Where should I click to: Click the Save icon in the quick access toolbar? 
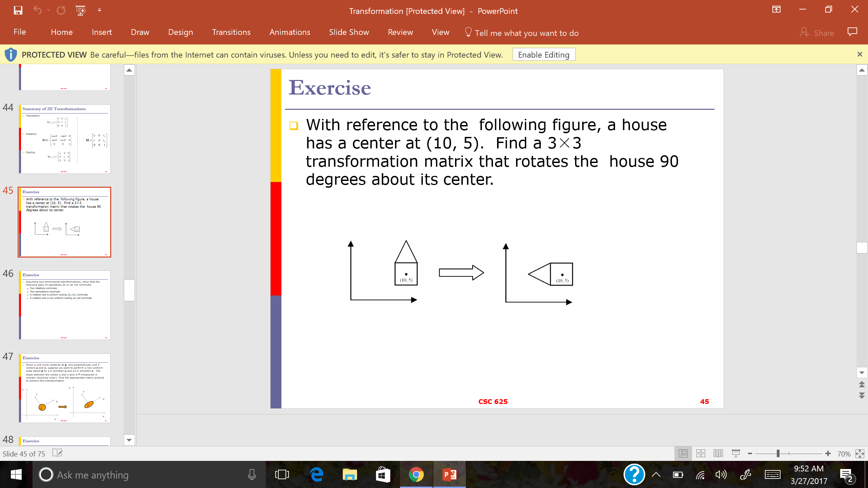(x=18, y=11)
